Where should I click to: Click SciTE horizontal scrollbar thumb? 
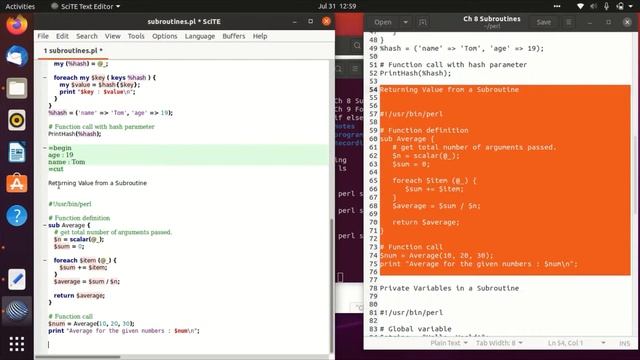click(x=78, y=357)
